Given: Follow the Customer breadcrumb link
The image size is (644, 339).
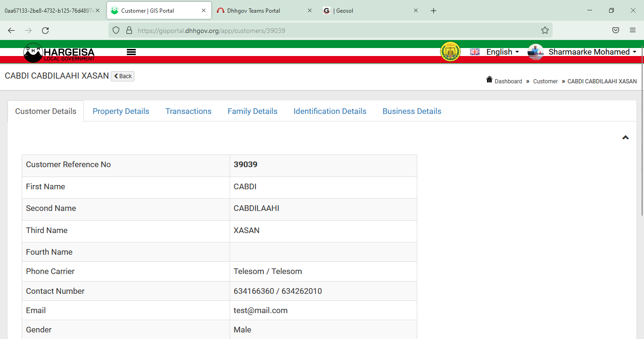Looking at the screenshot, I should pos(545,81).
